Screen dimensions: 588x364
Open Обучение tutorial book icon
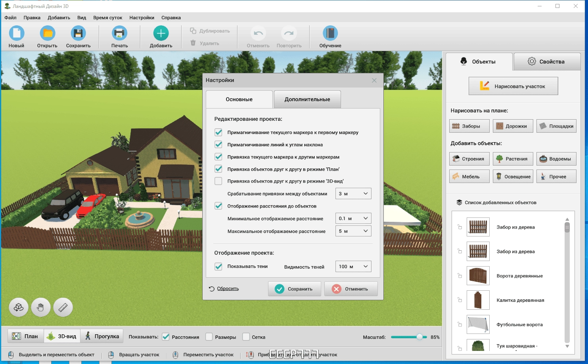click(330, 33)
